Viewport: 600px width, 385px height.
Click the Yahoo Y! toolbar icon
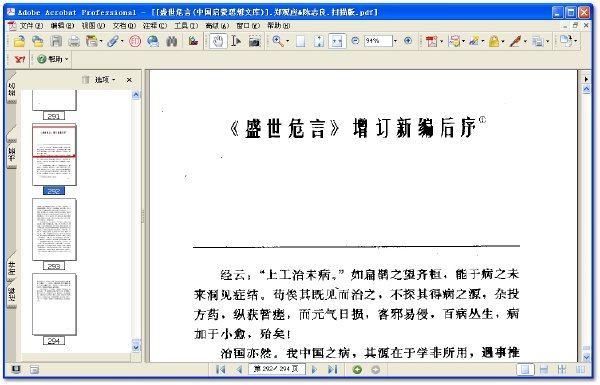(19, 59)
